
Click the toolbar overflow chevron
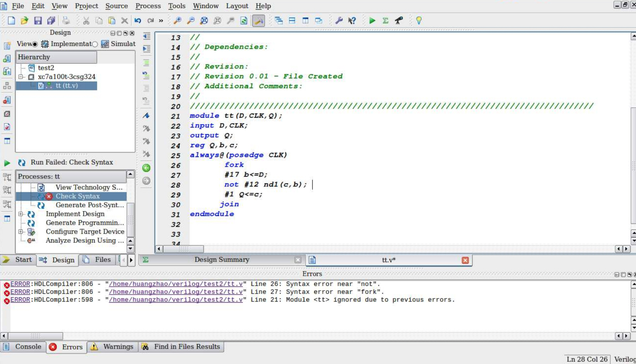[161, 21]
